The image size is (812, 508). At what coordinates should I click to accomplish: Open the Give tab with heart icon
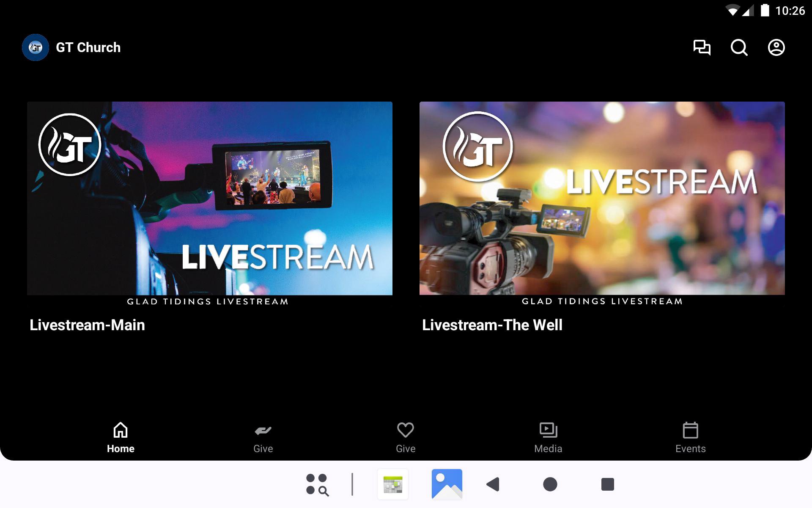click(x=406, y=438)
